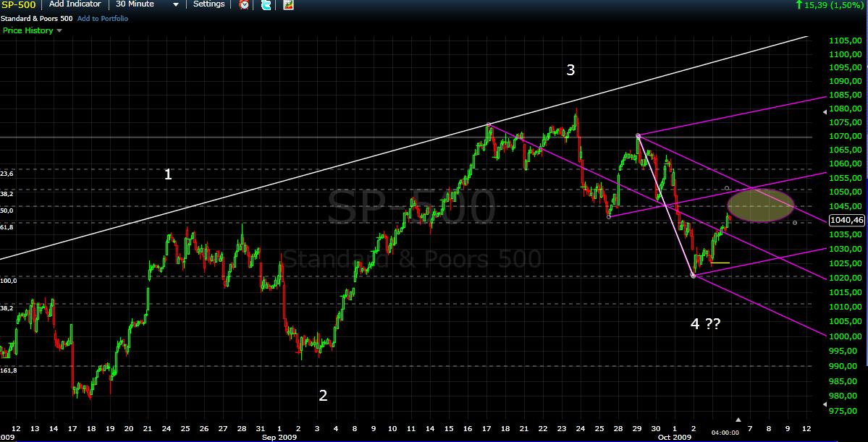
Task: Click the current price label 1040,46
Action: tap(846, 220)
